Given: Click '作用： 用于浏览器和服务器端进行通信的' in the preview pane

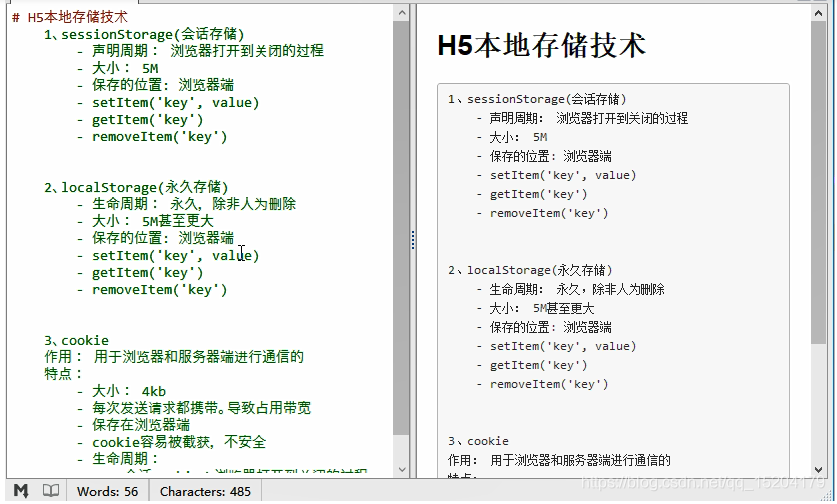Looking at the screenshot, I should pos(559,460).
